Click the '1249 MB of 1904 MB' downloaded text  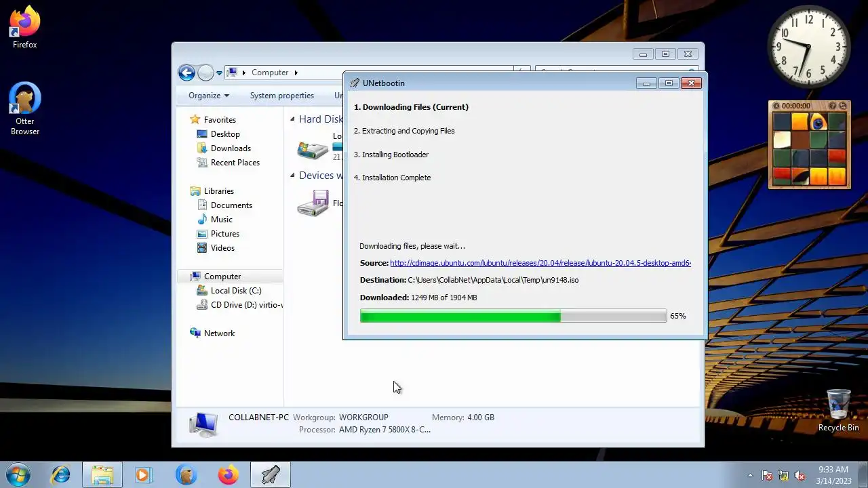click(x=443, y=298)
